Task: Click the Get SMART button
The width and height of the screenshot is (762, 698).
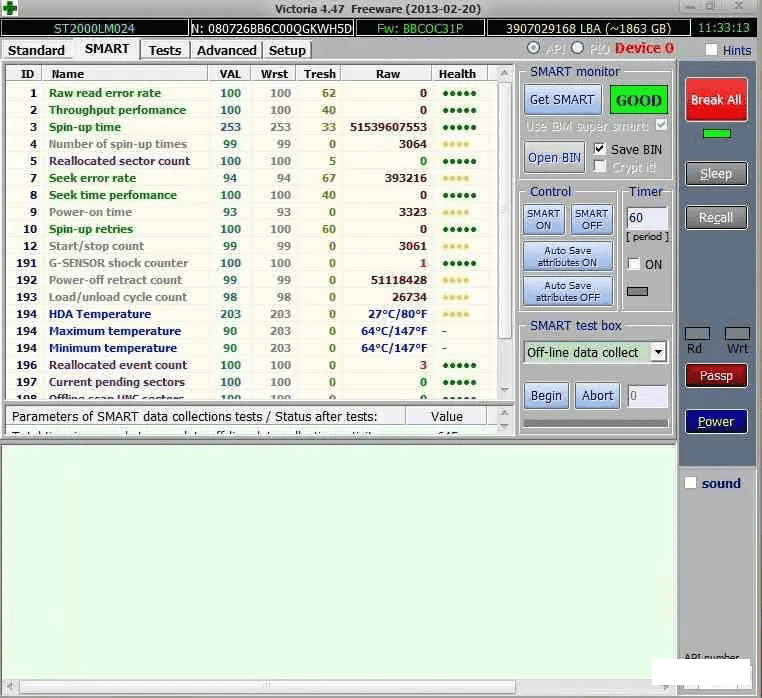Action: click(x=562, y=100)
